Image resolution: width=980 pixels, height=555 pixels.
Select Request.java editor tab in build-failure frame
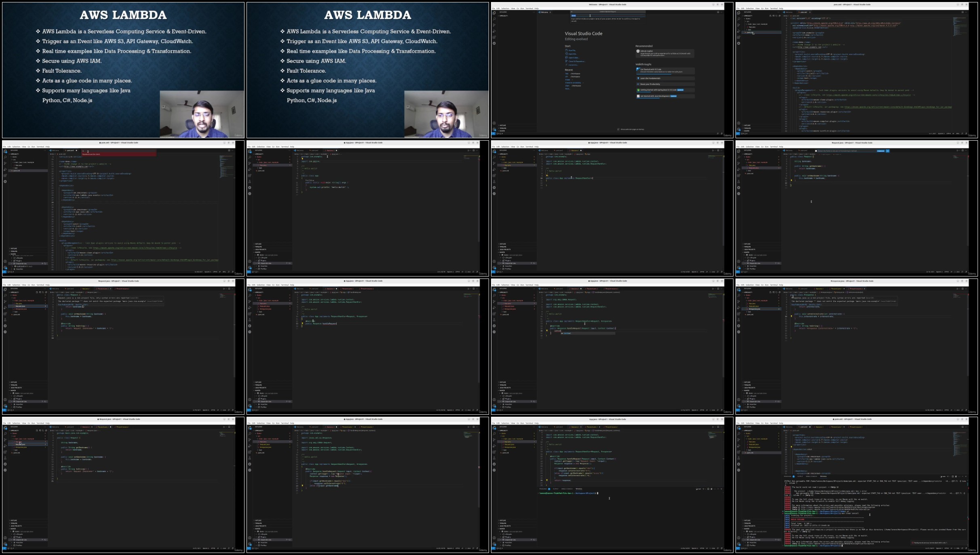click(x=836, y=427)
